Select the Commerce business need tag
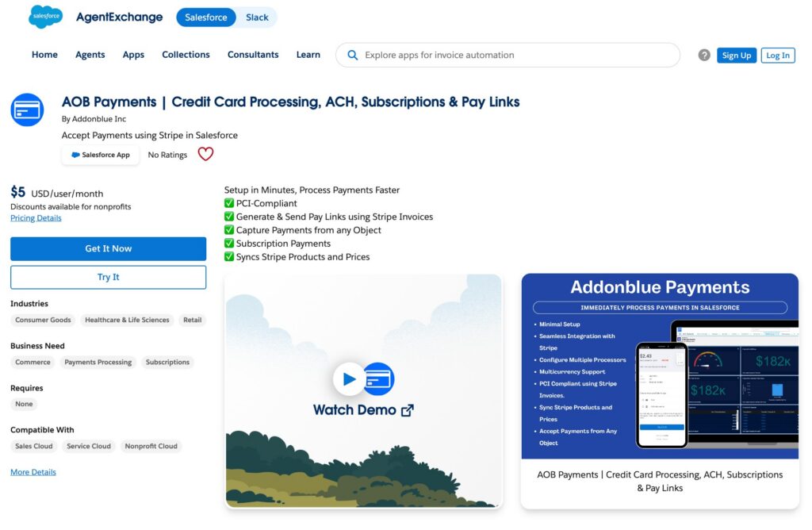 pos(33,362)
